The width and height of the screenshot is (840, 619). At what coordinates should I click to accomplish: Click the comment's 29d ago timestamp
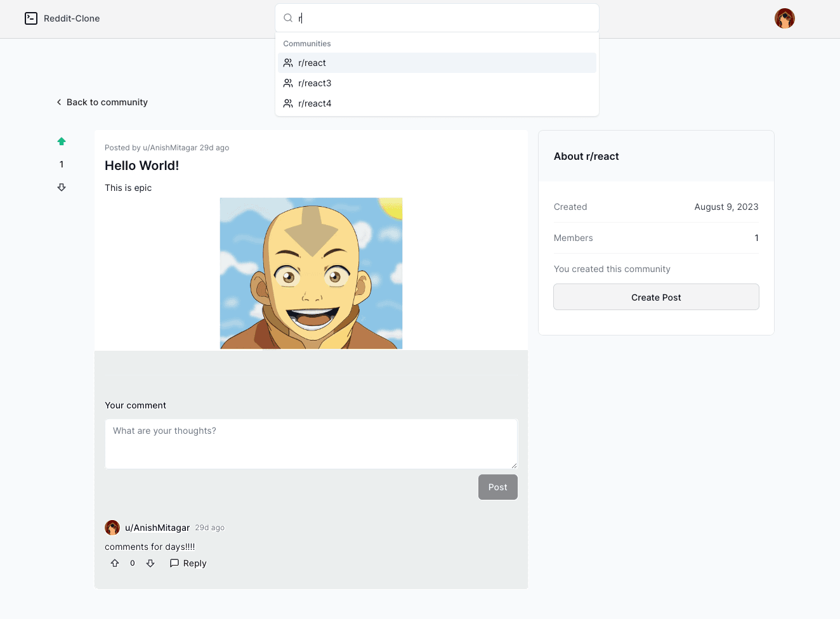pos(210,528)
